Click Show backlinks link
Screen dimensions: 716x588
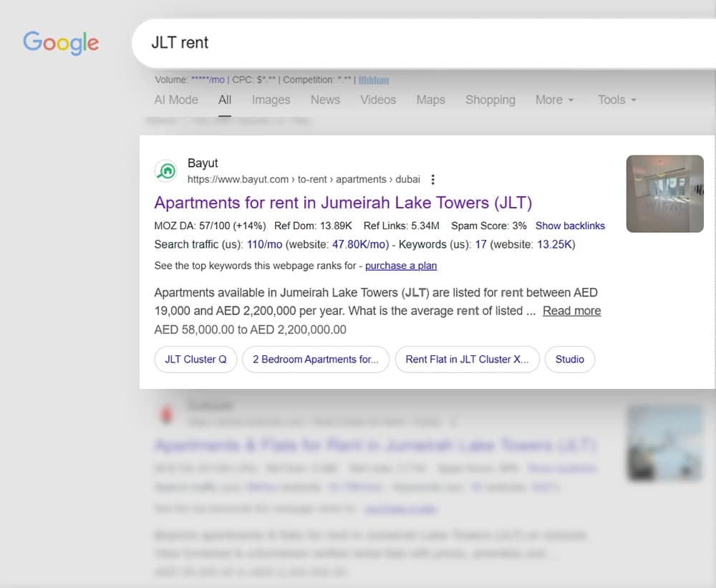coord(570,226)
